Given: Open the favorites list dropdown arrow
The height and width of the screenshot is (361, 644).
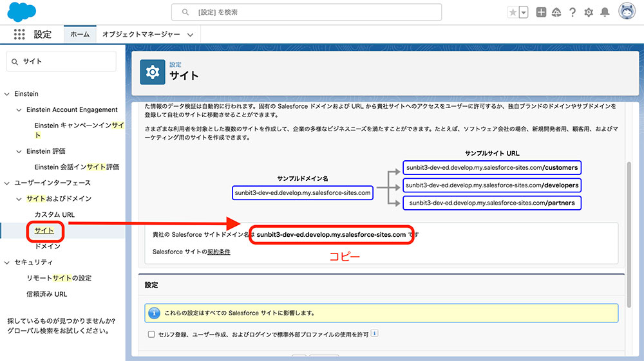Looking at the screenshot, I should [523, 12].
